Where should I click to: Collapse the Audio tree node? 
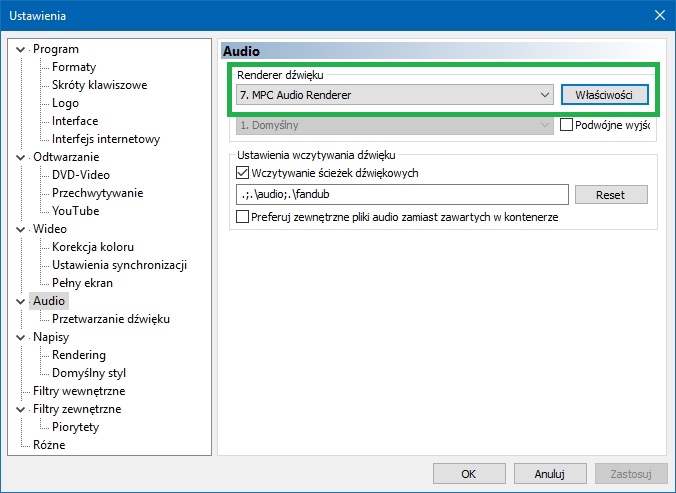(20, 301)
